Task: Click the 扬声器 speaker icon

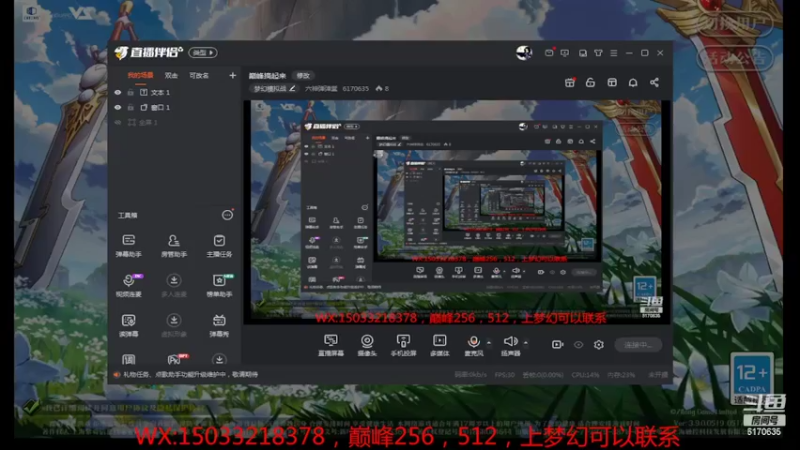Action: (510, 341)
